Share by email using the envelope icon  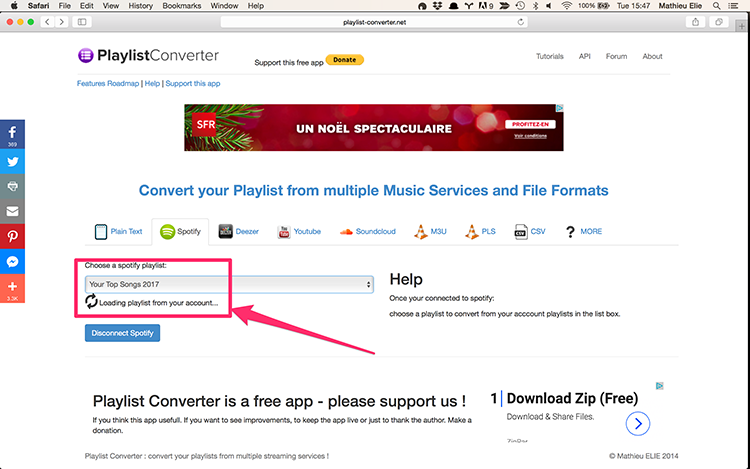[x=12, y=211]
